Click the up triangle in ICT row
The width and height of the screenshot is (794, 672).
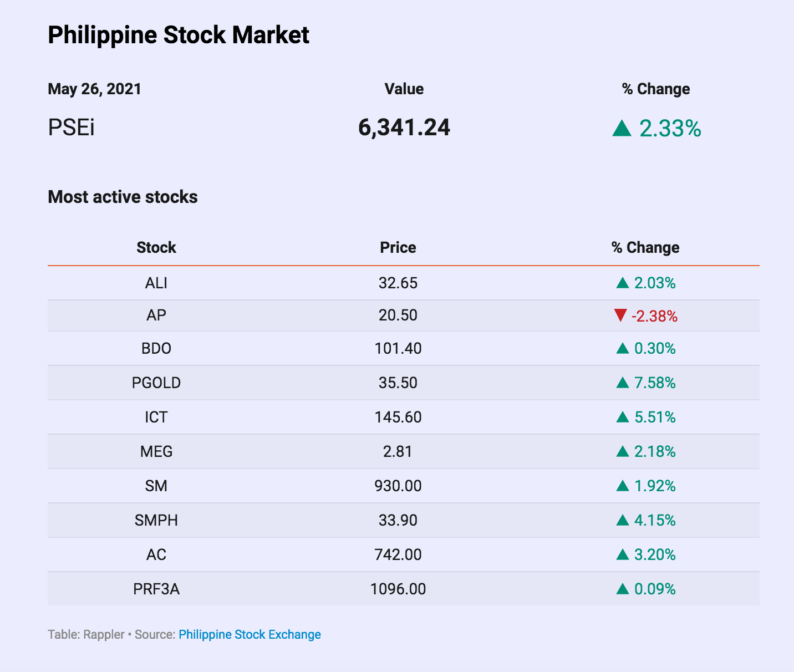pyautogui.click(x=622, y=417)
